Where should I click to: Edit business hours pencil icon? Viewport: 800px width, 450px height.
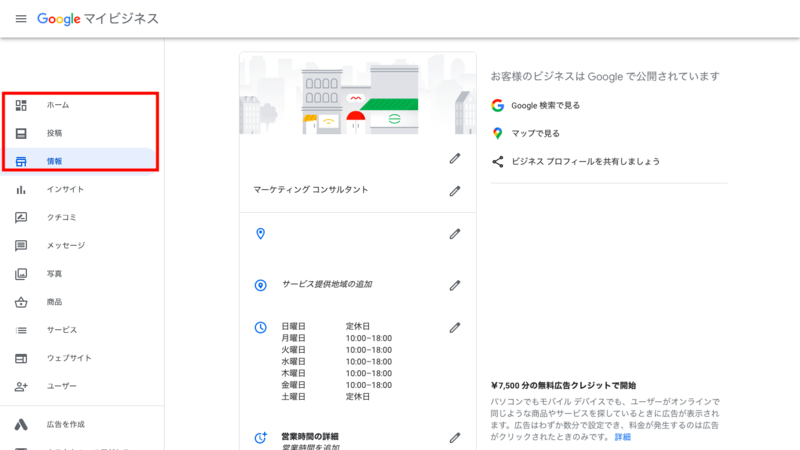(x=455, y=328)
